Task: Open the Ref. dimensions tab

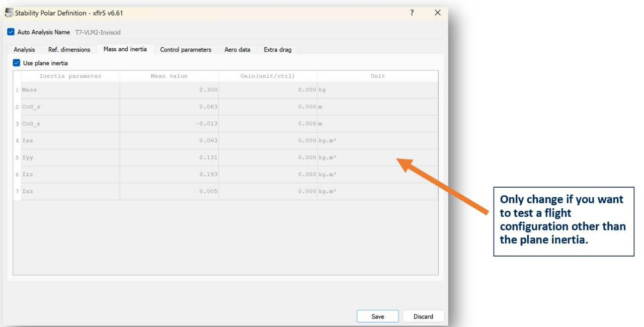Action: (69, 49)
